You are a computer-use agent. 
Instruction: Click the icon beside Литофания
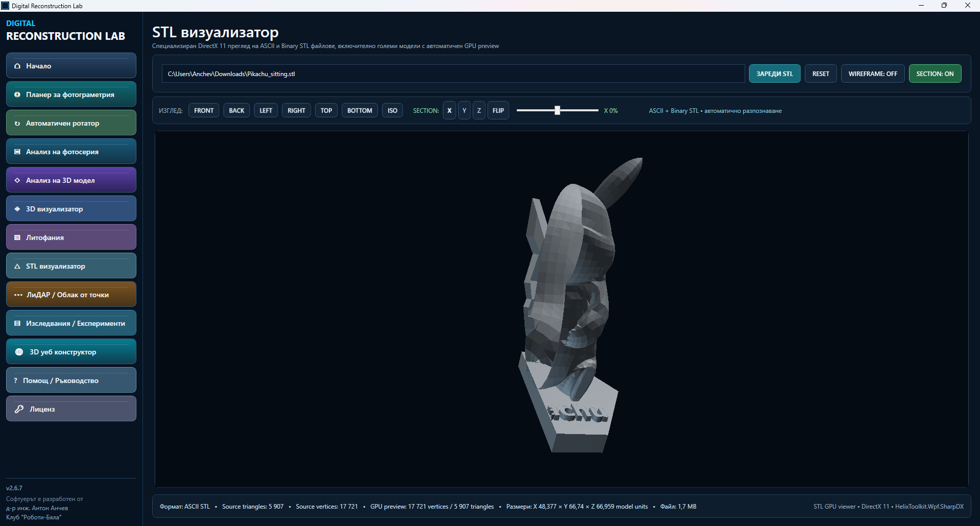point(17,237)
